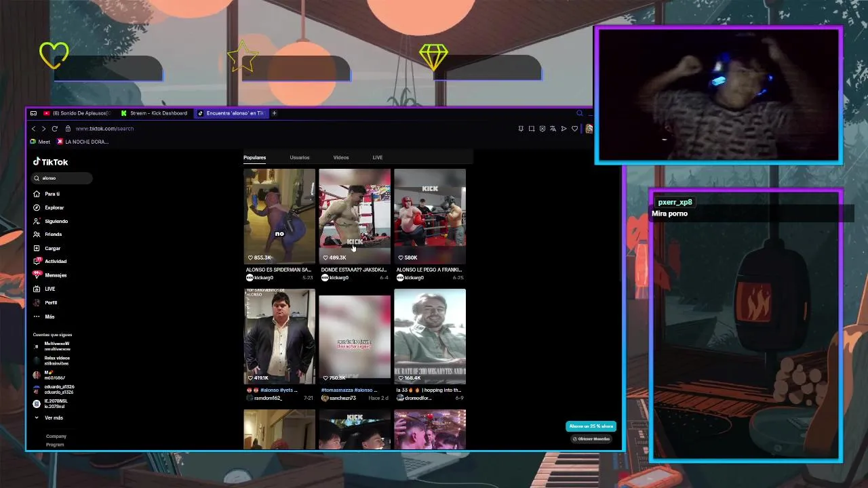
Task: Click the send/flow arrow icon in the address bar
Action: [564, 129]
